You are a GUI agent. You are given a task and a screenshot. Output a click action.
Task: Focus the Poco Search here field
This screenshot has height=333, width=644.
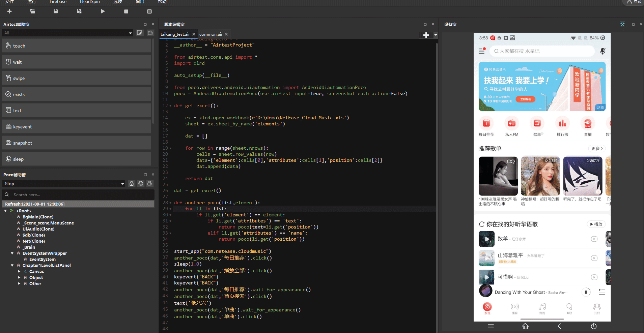78,194
